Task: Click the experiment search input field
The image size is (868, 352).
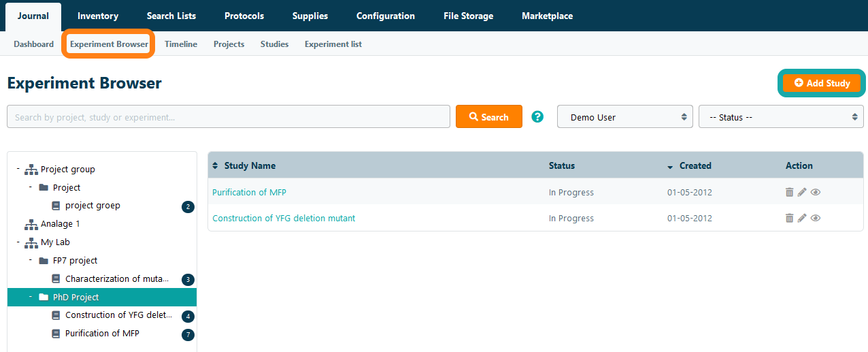Action: (228, 117)
